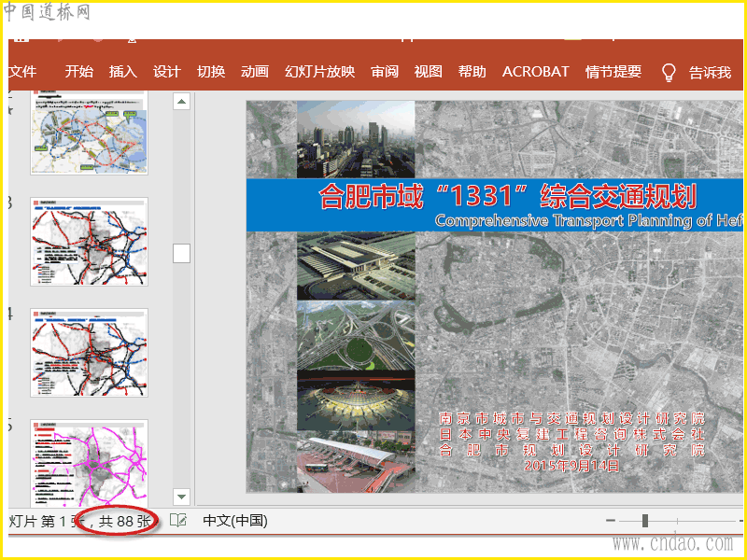The height and width of the screenshot is (560, 747).
Task: Click 中文(中国) language in status bar
Action: point(235,521)
